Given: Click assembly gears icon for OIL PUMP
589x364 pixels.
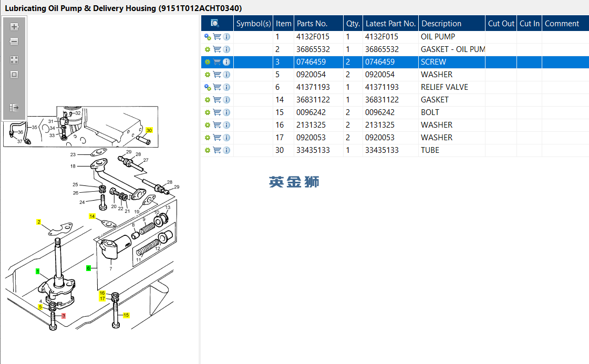Looking at the screenshot, I should (x=208, y=37).
